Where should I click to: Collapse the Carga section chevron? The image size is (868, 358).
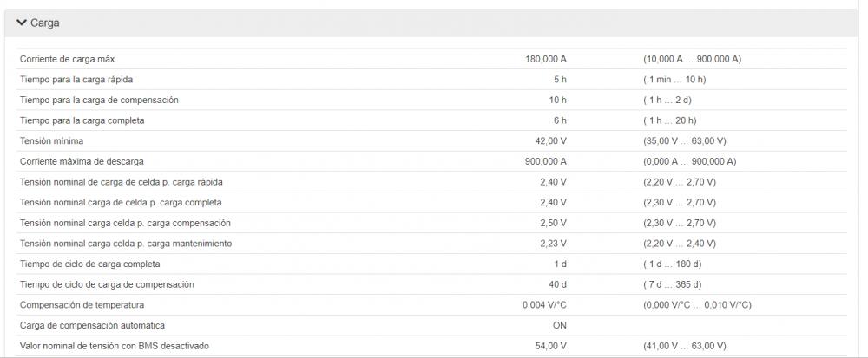(22, 23)
